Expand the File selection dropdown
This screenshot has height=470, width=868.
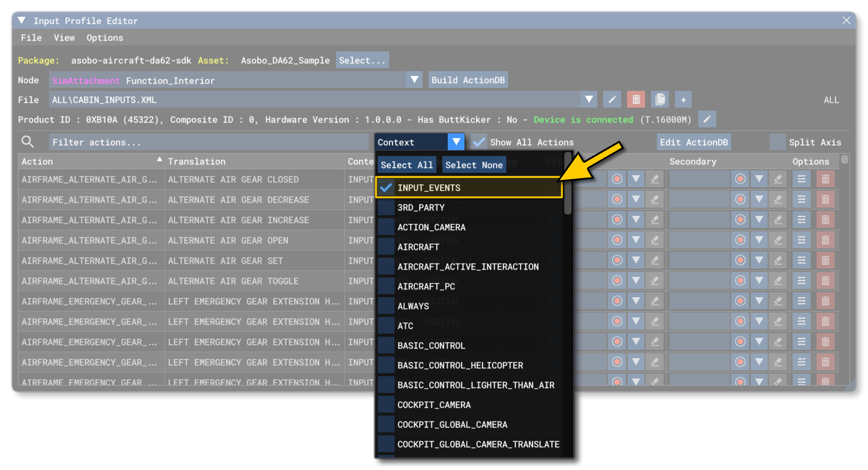pyautogui.click(x=589, y=99)
